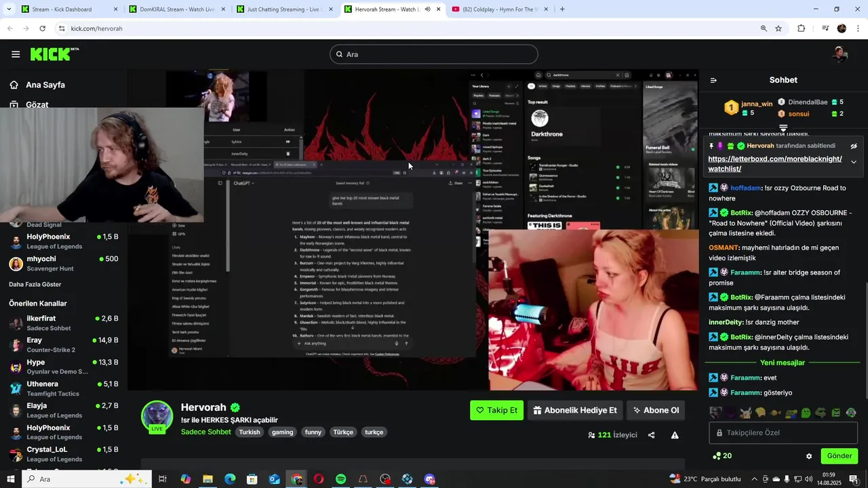This screenshot has width=868, height=488.
Task: Open mhyochi Scavenger Hunt channel
Action: coord(64,263)
